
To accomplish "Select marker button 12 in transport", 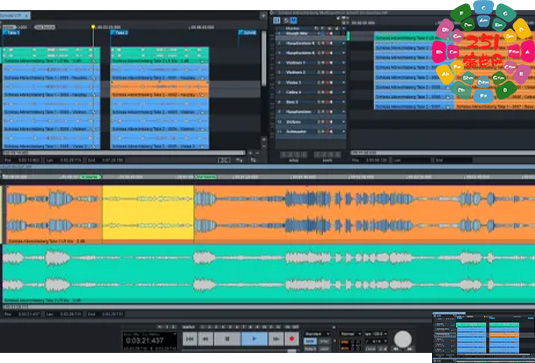I will click(278, 327).
